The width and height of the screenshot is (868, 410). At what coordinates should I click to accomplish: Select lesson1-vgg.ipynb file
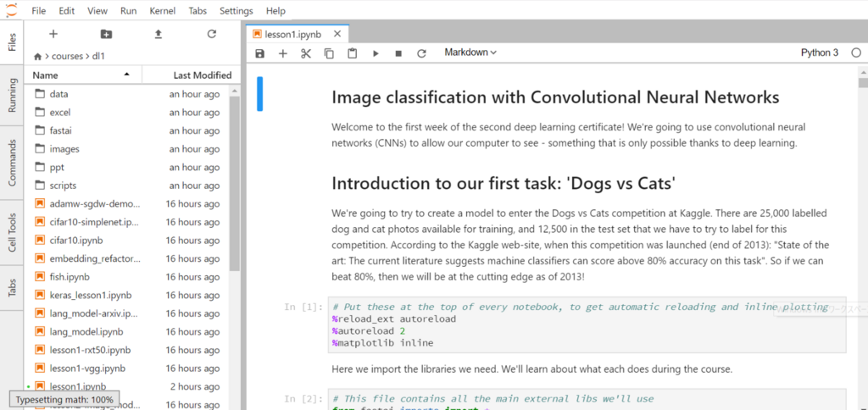(x=126, y=368)
